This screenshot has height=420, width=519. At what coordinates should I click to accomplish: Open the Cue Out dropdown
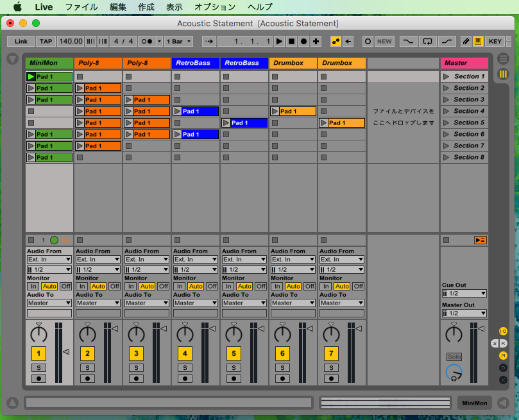click(464, 293)
